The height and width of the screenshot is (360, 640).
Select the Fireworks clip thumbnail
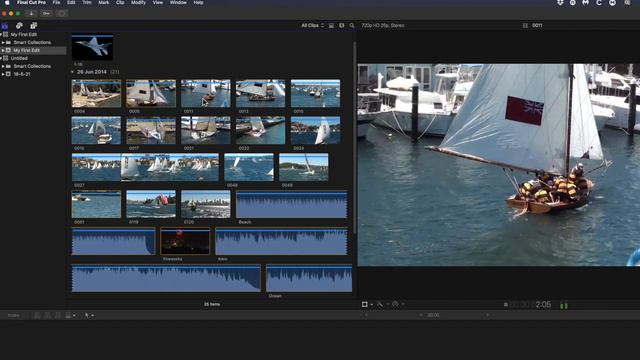click(x=185, y=241)
